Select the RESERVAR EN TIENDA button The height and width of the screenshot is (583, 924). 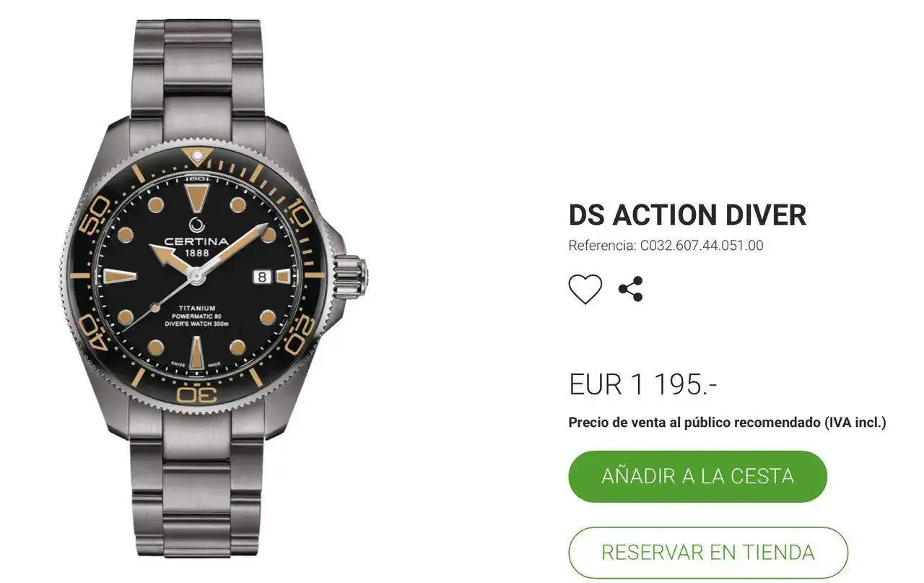[707, 553]
